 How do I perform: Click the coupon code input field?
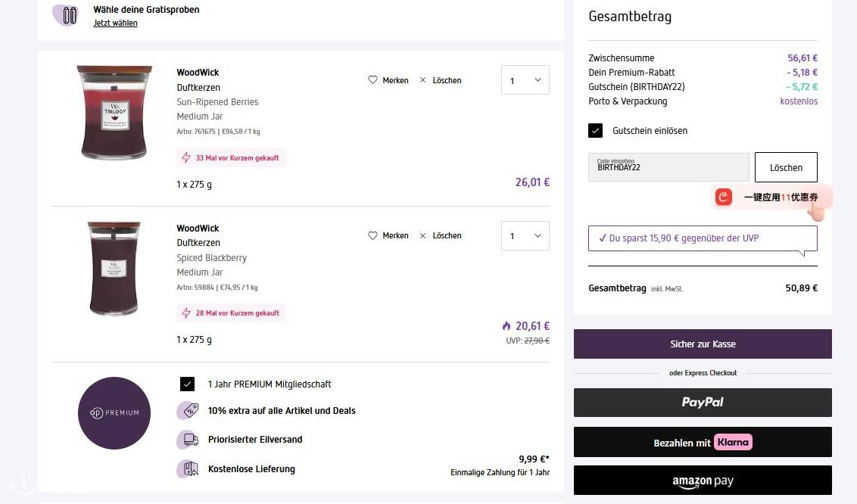668,167
